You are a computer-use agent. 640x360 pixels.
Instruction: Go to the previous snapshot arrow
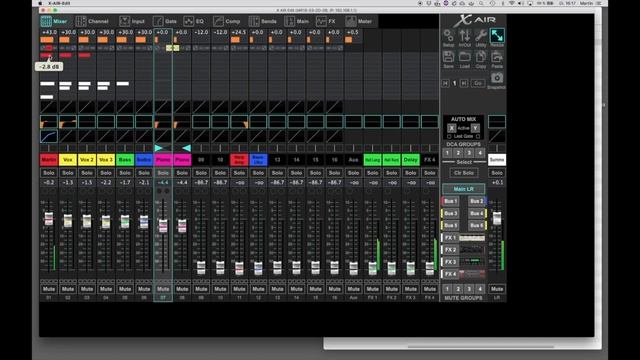[x=445, y=83]
